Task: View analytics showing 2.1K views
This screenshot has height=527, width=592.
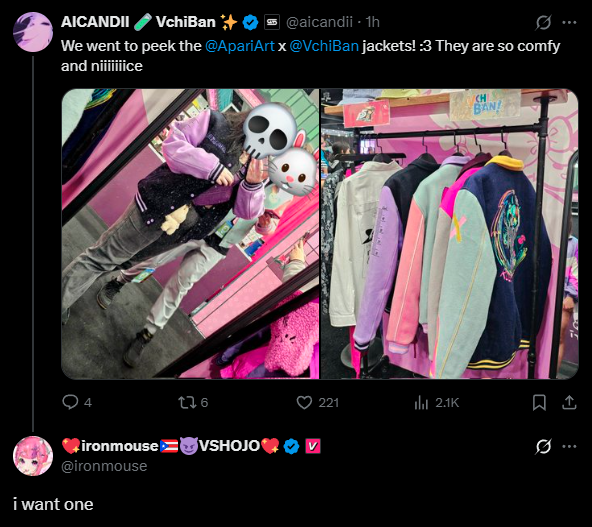Action: (436, 403)
